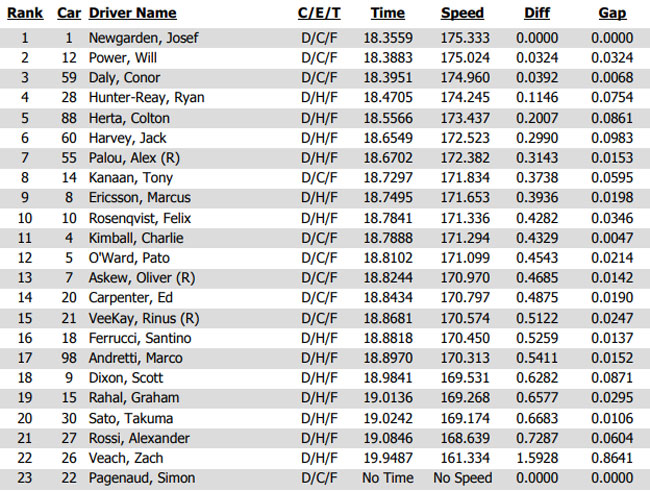
Task: Select the Diff column header
Action: (537, 13)
